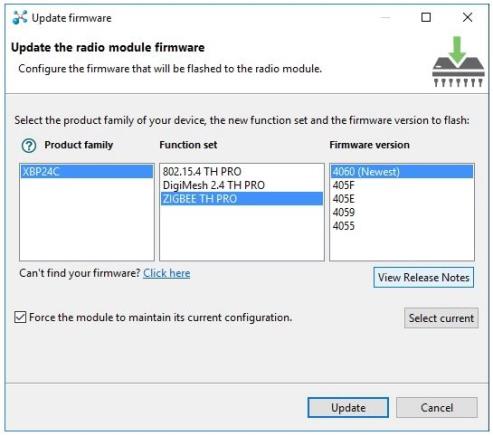Toggle Force the module to maintain configuration checkbox
The image size is (493, 436).
click(x=20, y=317)
